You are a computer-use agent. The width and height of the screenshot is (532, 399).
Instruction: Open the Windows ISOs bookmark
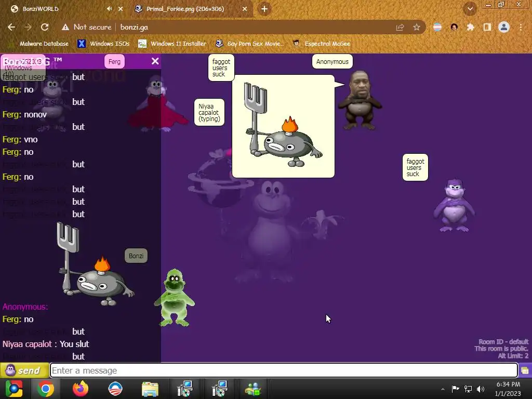[104, 44]
